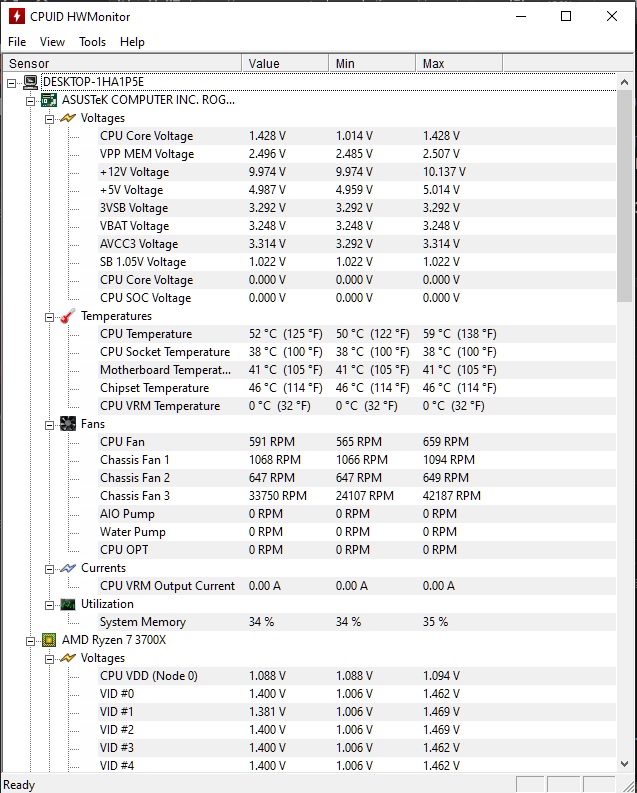This screenshot has width=637, height=793.
Task: Select the CPU VDD (Node 0) row
Action: [356, 676]
